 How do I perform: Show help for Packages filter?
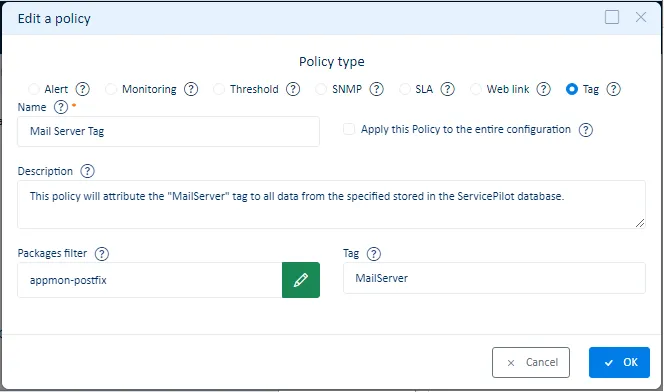pos(102,254)
